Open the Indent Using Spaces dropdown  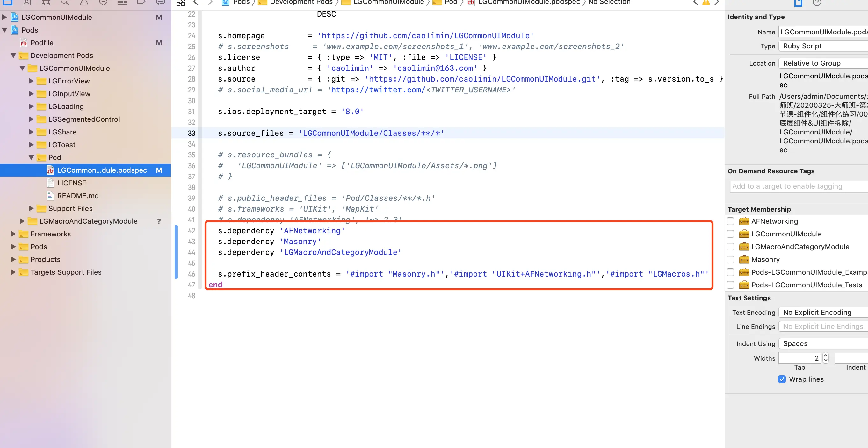(822, 343)
